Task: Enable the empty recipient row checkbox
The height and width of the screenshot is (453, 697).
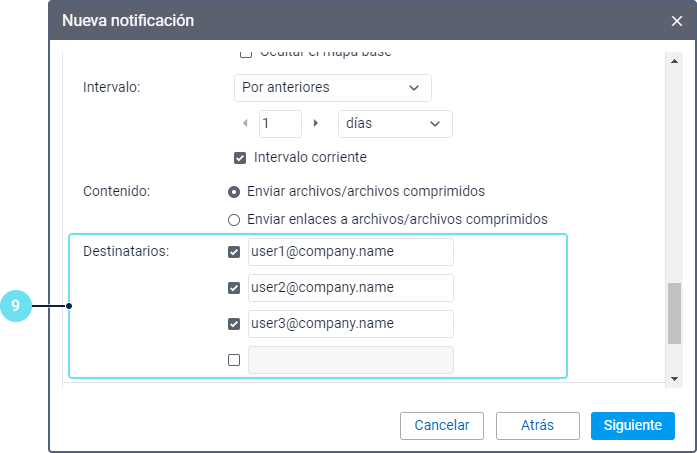Action: [x=234, y=360]
